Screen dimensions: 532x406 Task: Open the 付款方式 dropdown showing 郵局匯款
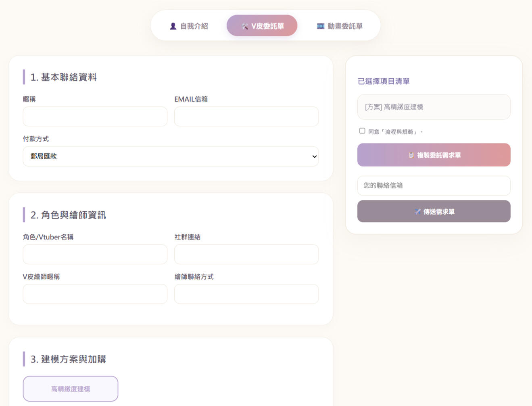click(171, 156)
